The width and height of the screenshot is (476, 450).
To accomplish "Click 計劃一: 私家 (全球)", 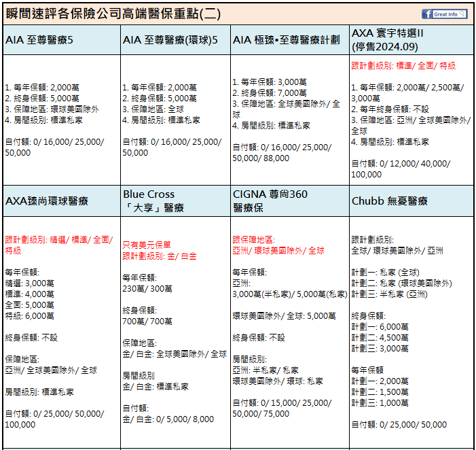I will 385,273.
